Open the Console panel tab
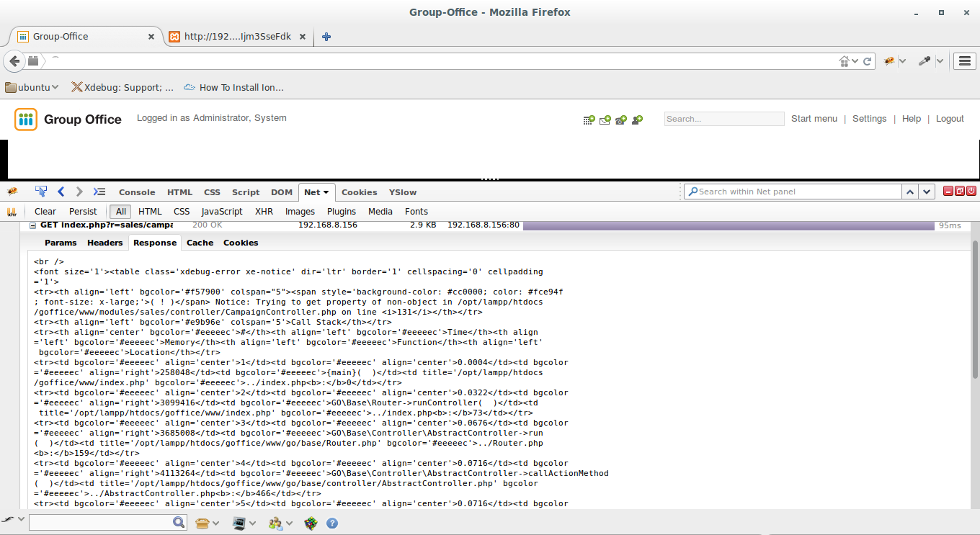Viewport: 980px width, 535px height. tap(137, 192)
